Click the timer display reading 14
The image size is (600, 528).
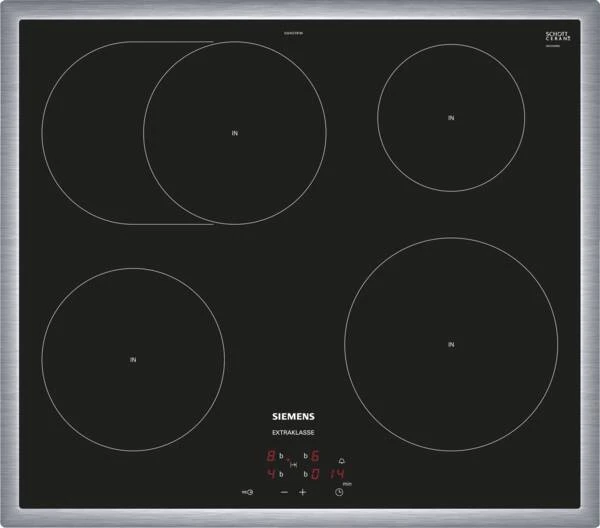(339, 472)
